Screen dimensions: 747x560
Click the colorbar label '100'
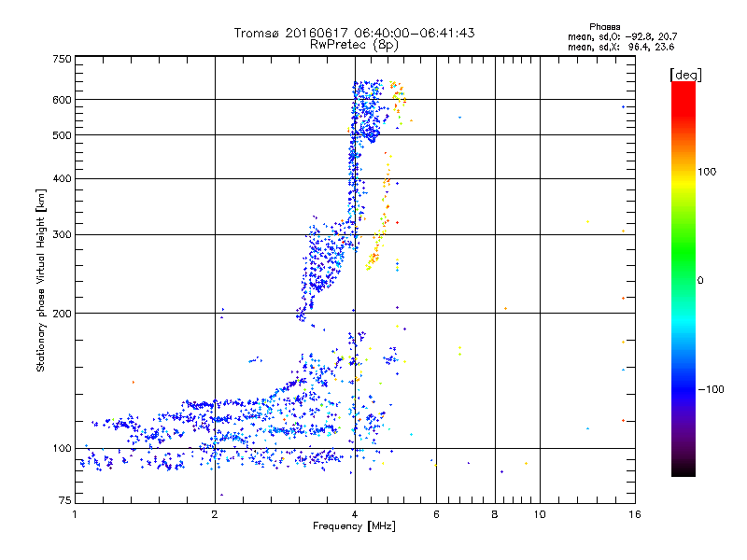pyautogui.click(x=707, y=172)
